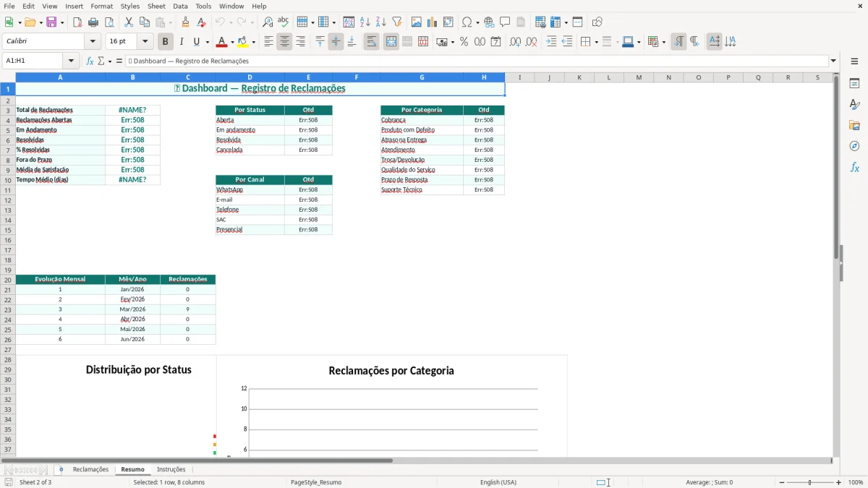
Task: Toggle Bold formatting
Action: tap(166, 42)
